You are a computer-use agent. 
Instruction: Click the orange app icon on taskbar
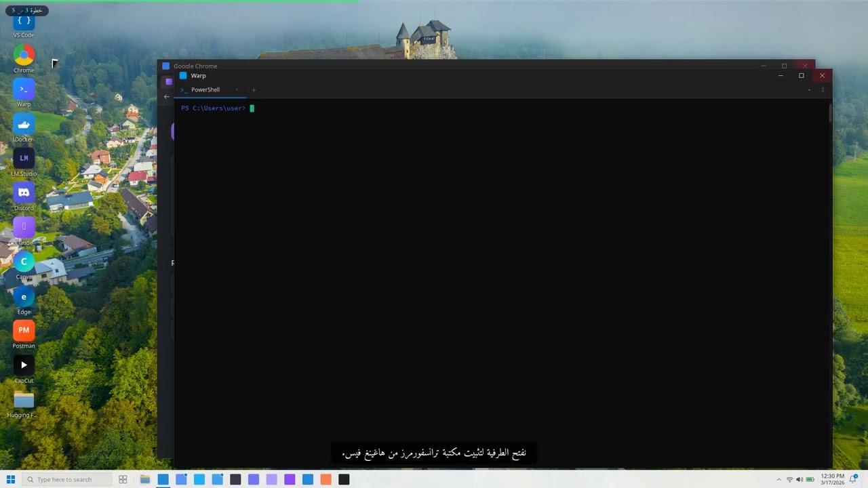pos(325,479)
